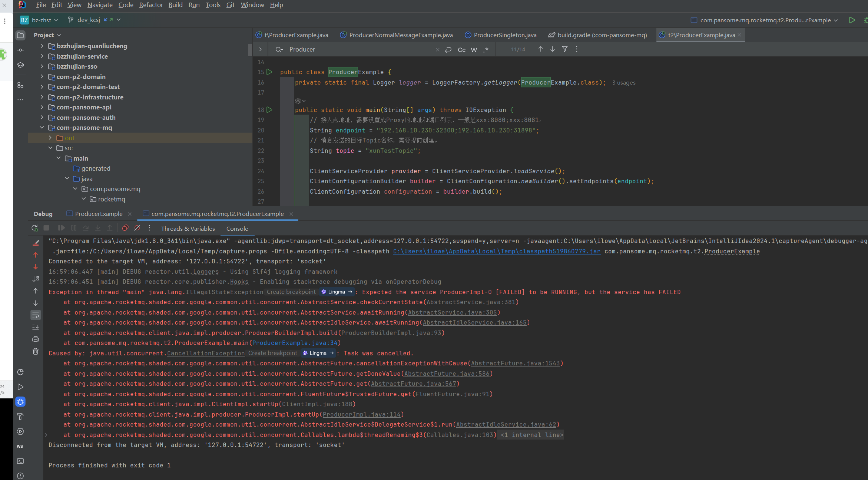This screenshot has width=868, height=480.
Task: Collapse the com-pansome-mq module
Action: (x=42, y=127)
